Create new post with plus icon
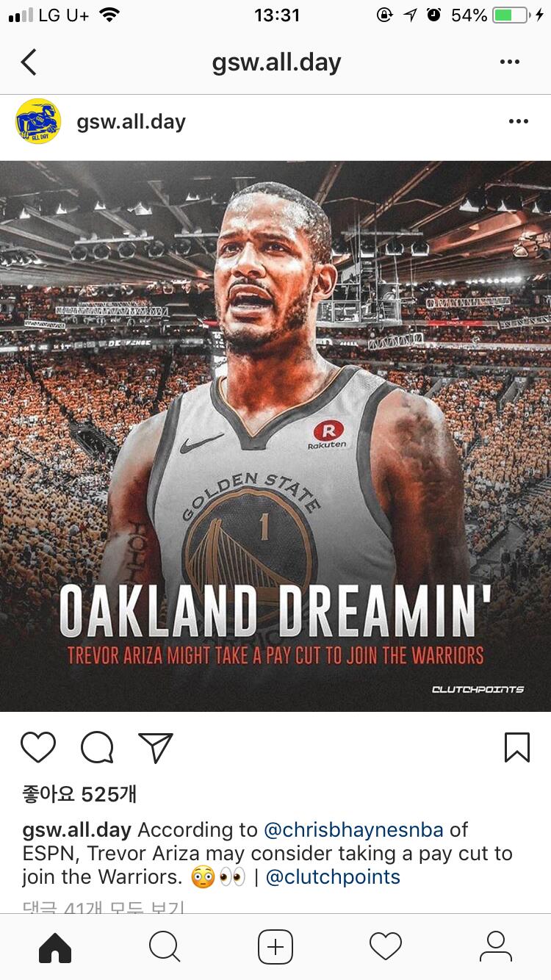This screenshot has height=980, width=551. (275, 947)
